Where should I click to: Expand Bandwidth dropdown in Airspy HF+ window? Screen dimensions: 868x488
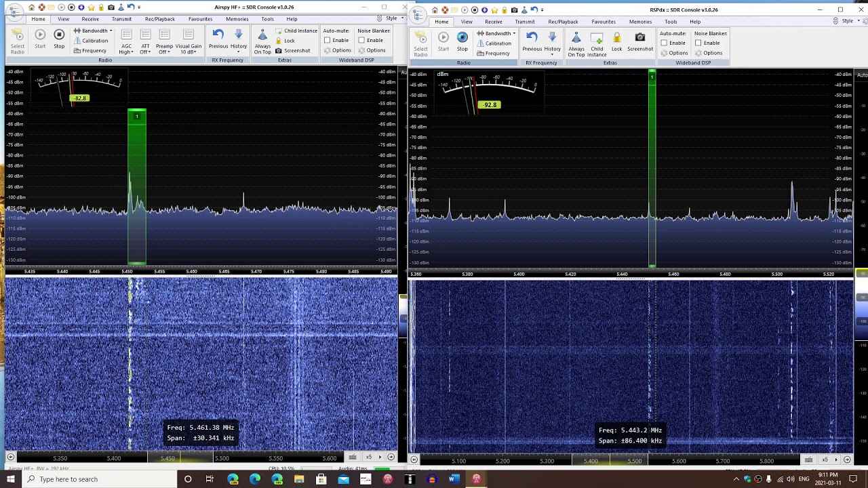[x=93, y=30]
